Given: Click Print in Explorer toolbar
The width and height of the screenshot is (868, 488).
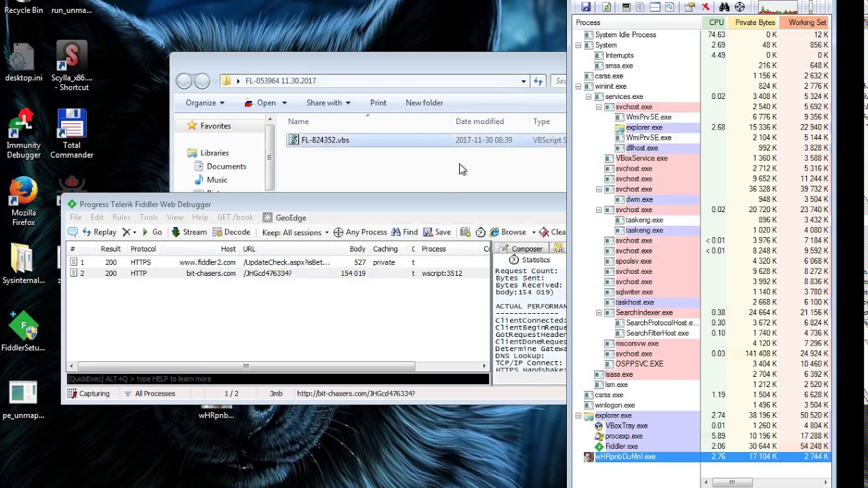Looking at the screenshot, I should (378, 102).
